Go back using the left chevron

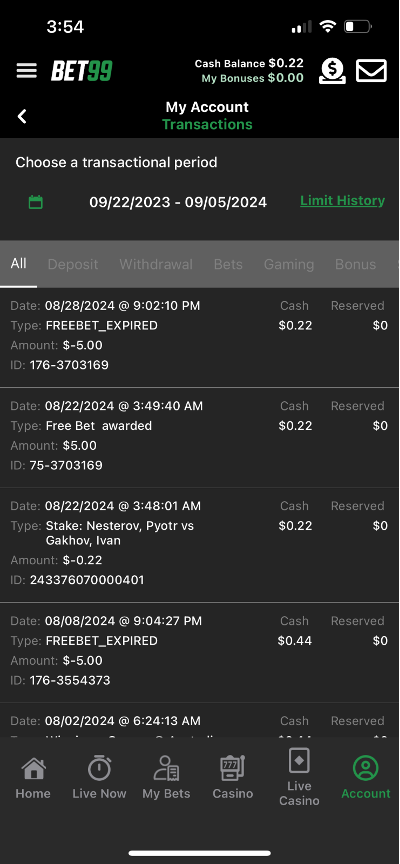[x=22, y=116]
